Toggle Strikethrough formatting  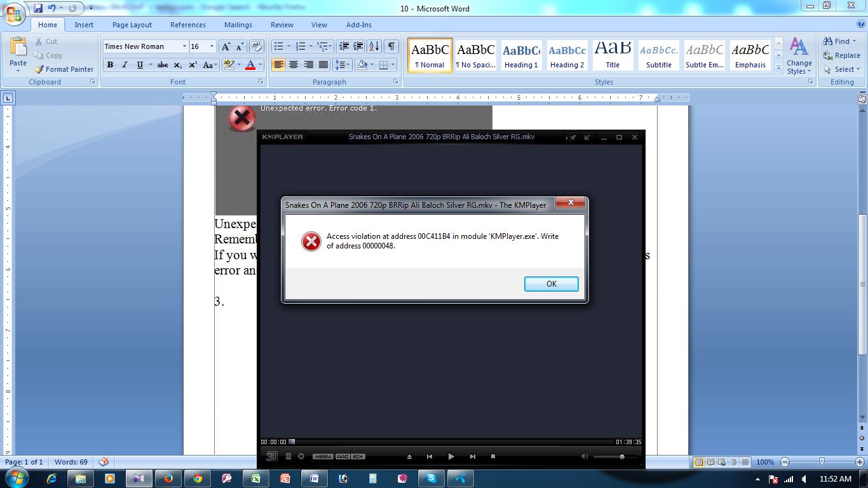pyautogui.click(x=163, y=65)
